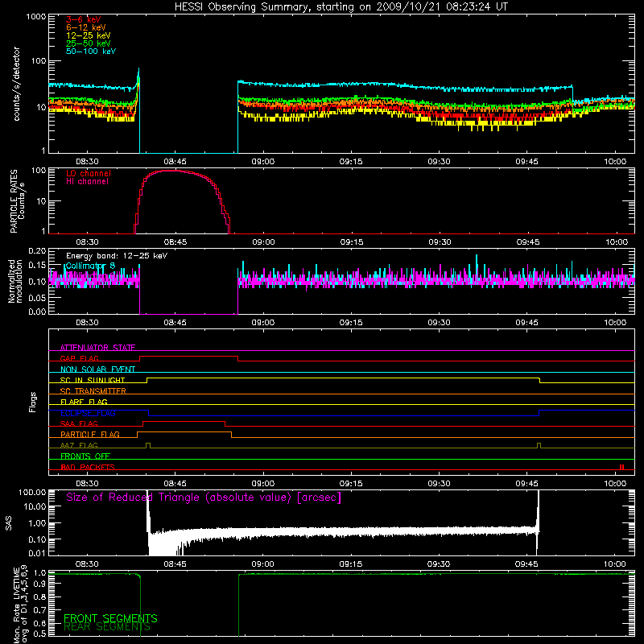Image resolution: width=644 pixels, height=644 pixels.
Task: Select the 3-6 keV legend label
Action: point(83,19)
